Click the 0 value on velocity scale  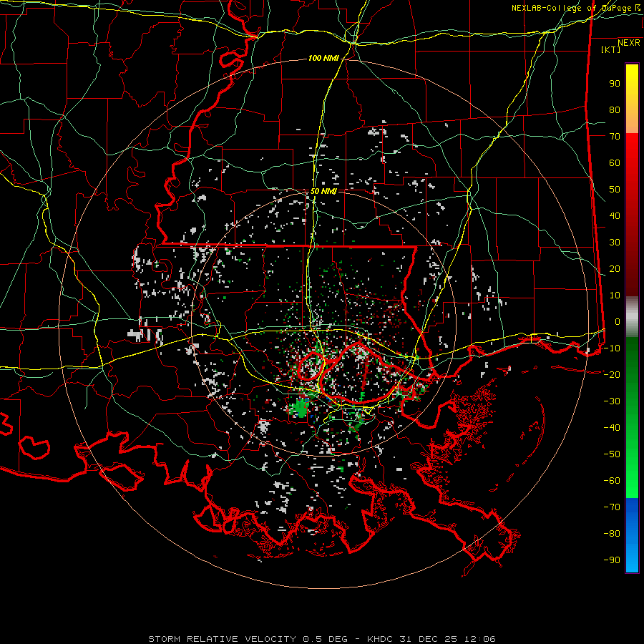click(618, 321)
